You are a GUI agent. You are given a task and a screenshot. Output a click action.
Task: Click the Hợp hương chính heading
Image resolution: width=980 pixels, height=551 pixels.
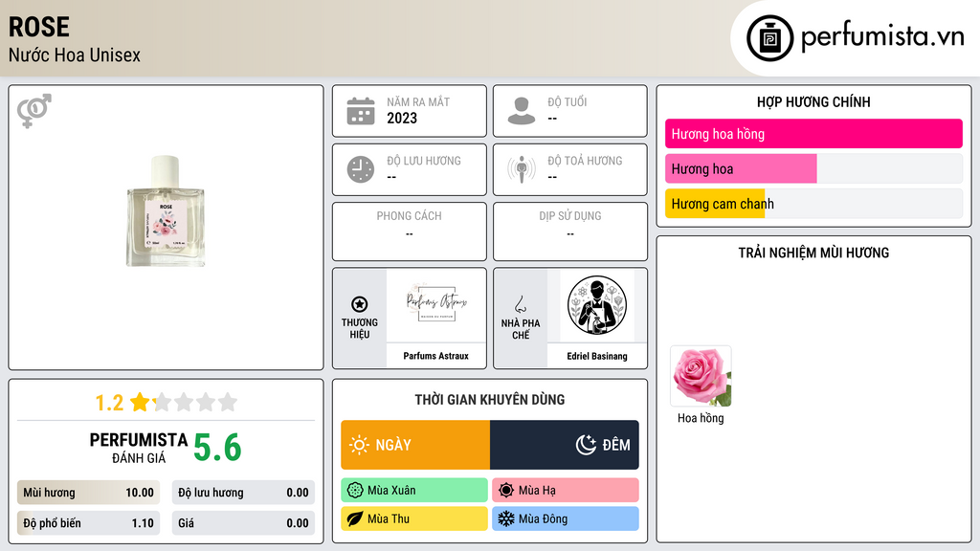click(813, 101)
